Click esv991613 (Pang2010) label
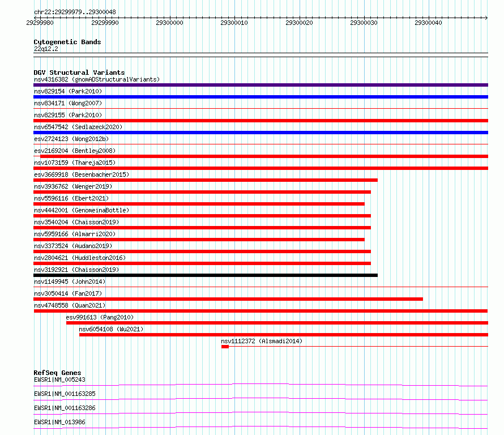Screen dimensions: 504x435 [100, 317]
